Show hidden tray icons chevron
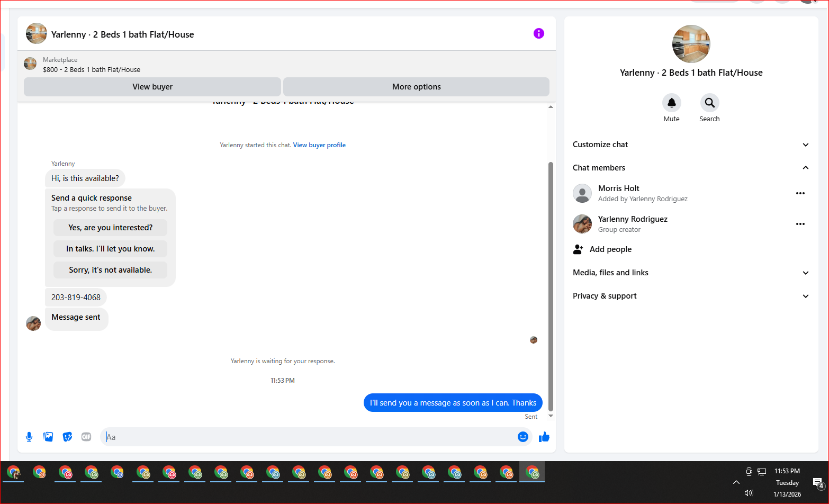The width and height of the screenshot is (829, 504). click(736, 482)
